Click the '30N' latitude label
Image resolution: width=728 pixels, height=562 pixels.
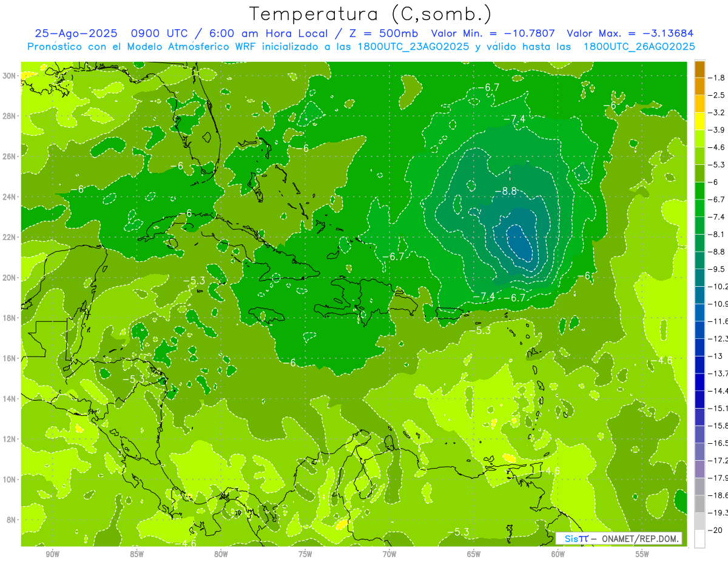point(9,75)
